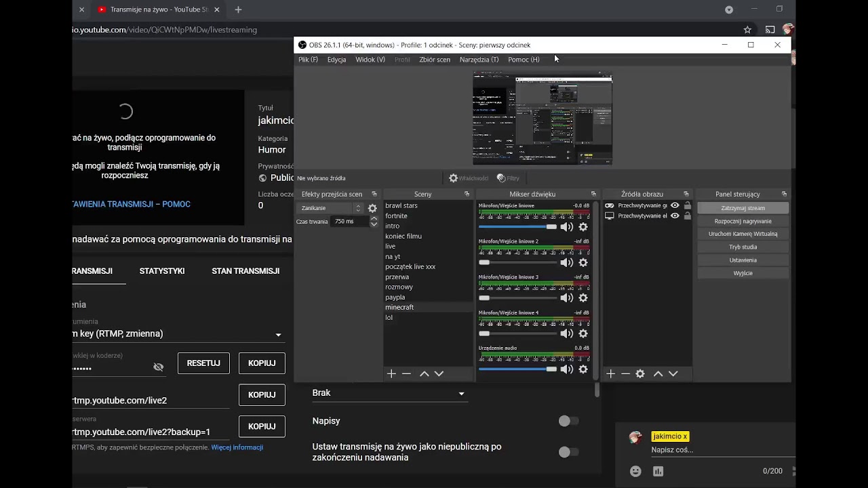The image size is (868, 488).
Task: Enable the Napisy switch
Action: (x=568, y=421)
